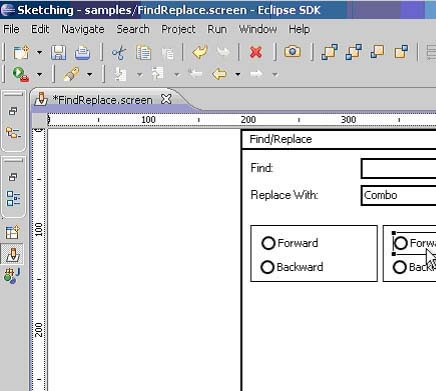
Task: Click Bring to Front ordering icon
Action: [x=329, y=52]
